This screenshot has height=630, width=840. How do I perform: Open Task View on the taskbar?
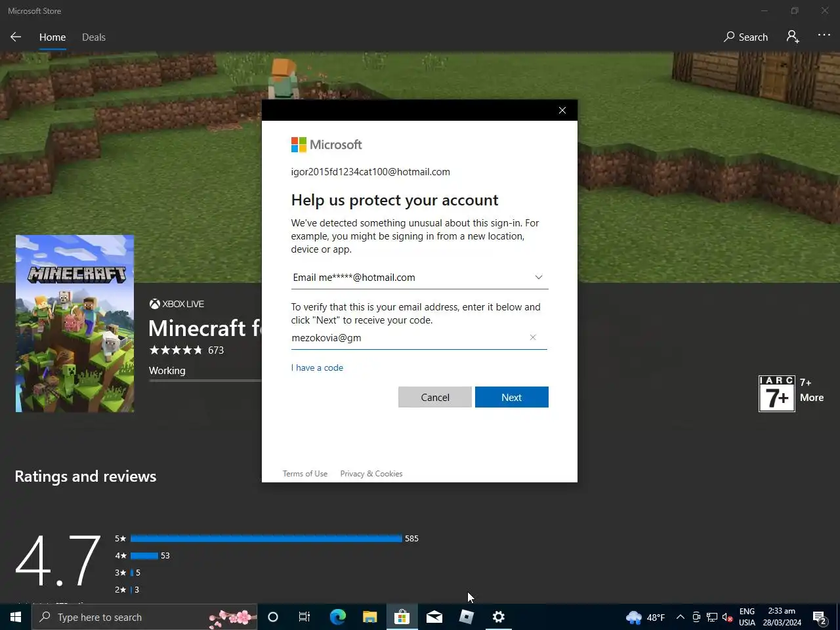[304, 617]
